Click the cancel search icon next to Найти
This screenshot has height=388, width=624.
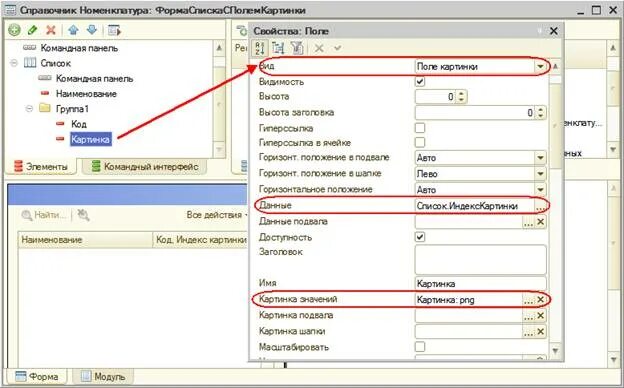pyautogui.click(x=83, y=215)
